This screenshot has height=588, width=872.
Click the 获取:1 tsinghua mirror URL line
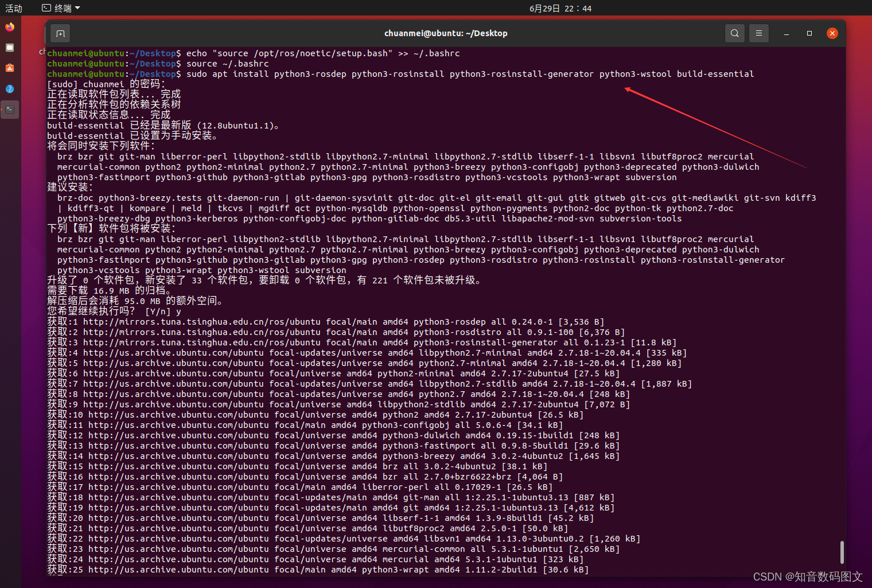(326, 322)
